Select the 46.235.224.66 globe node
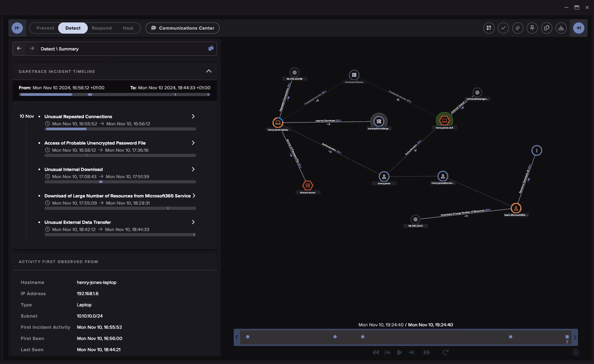 (x=295, y=72)
